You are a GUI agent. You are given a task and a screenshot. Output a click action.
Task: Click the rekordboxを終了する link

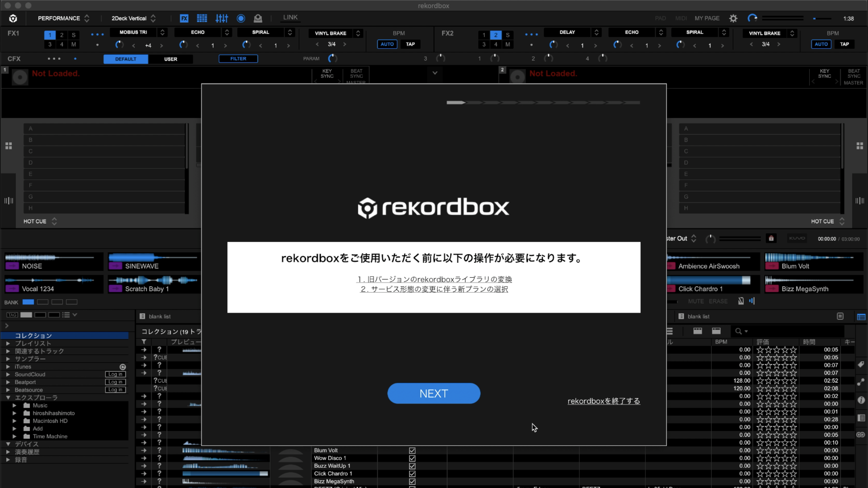click(x=603, y=401)
